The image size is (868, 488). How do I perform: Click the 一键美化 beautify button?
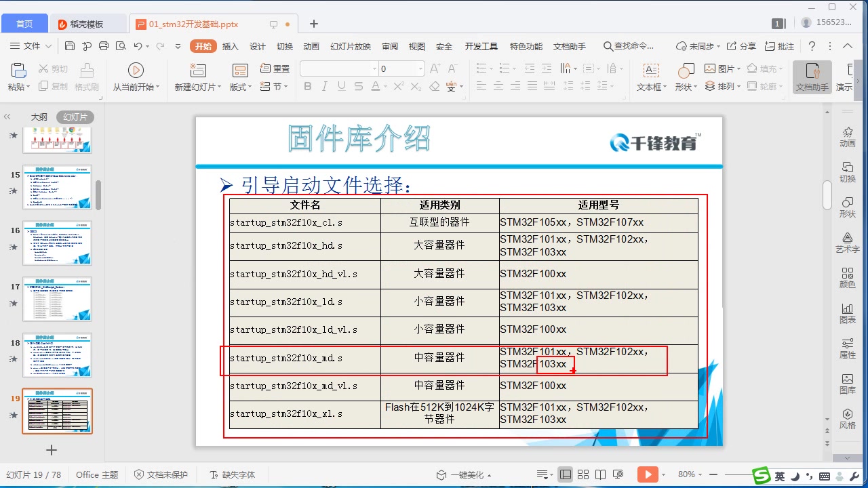point(467,474)
